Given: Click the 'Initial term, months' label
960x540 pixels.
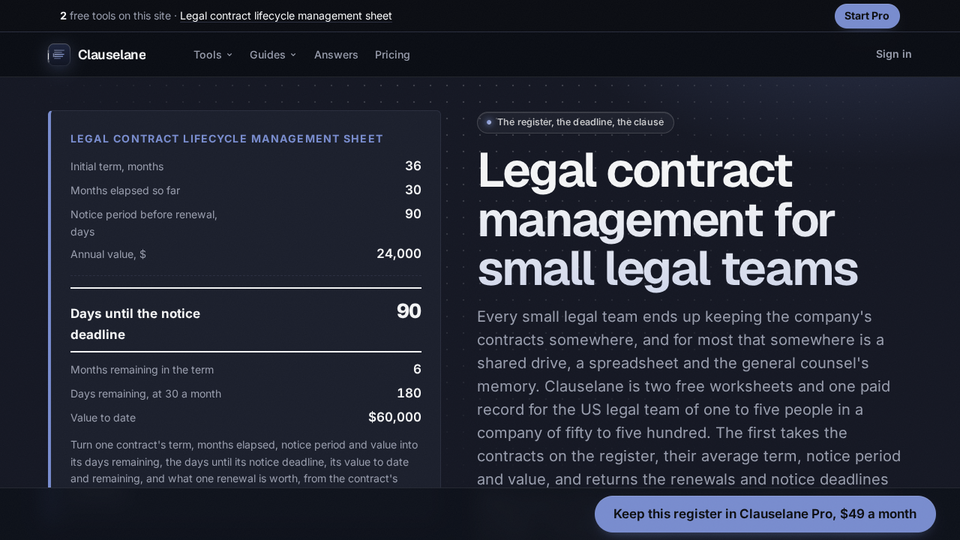Looking at the screenshot, I should click(117, 167).
